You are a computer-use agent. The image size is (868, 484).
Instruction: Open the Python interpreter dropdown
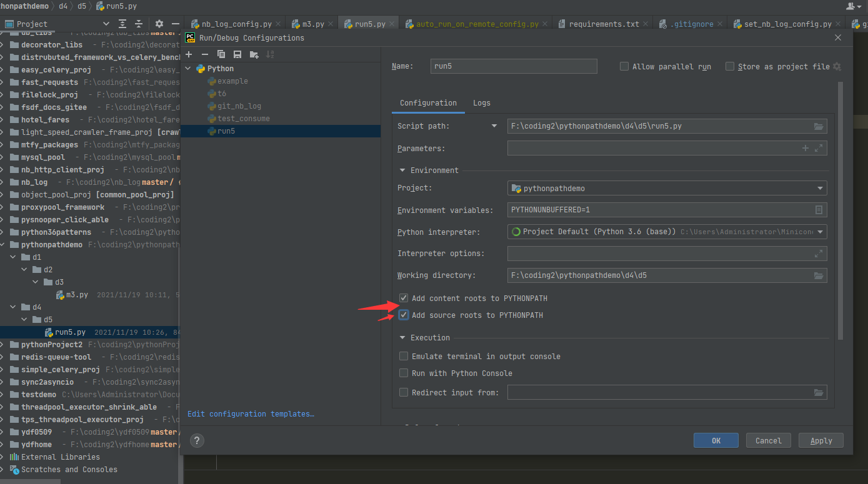667,232
